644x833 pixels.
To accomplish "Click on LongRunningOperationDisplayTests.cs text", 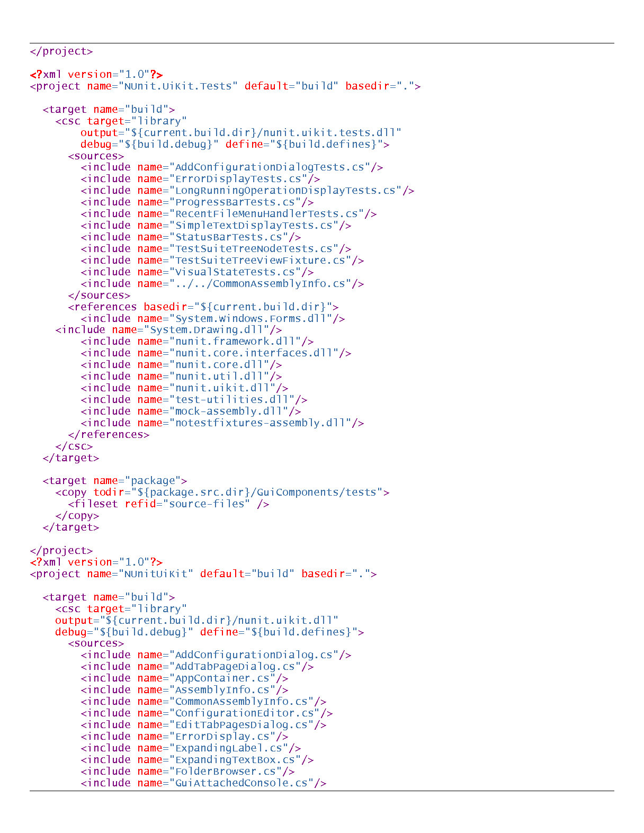I will point(285,191).
